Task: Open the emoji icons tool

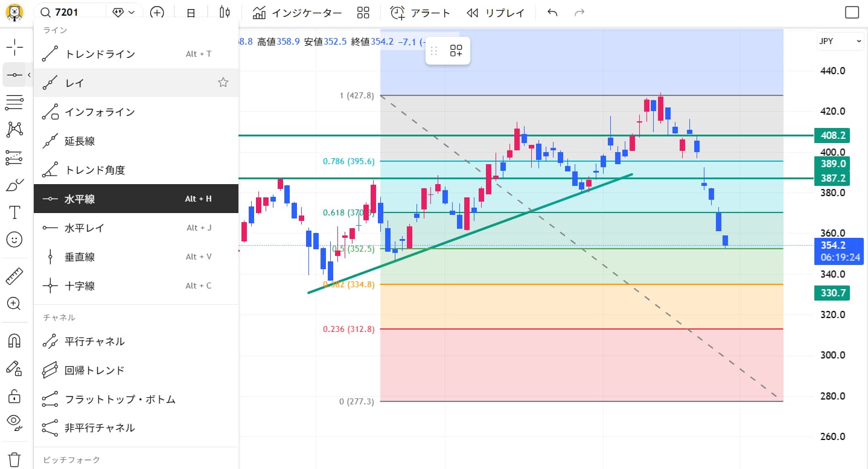Action: (14, 240)
